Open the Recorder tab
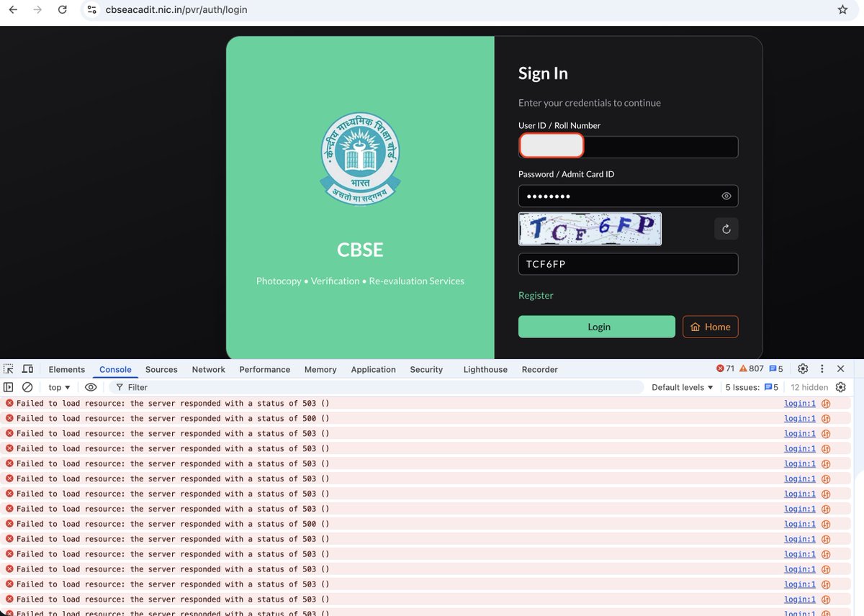Viewport: 864px width, 616px height. click(x=540, y=369)
